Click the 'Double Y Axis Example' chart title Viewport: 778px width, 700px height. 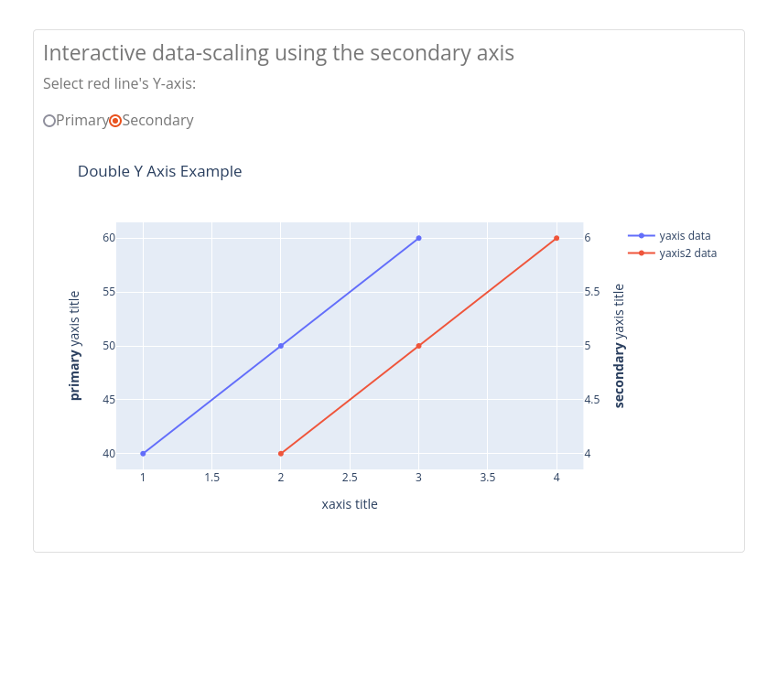pos(160,171)
